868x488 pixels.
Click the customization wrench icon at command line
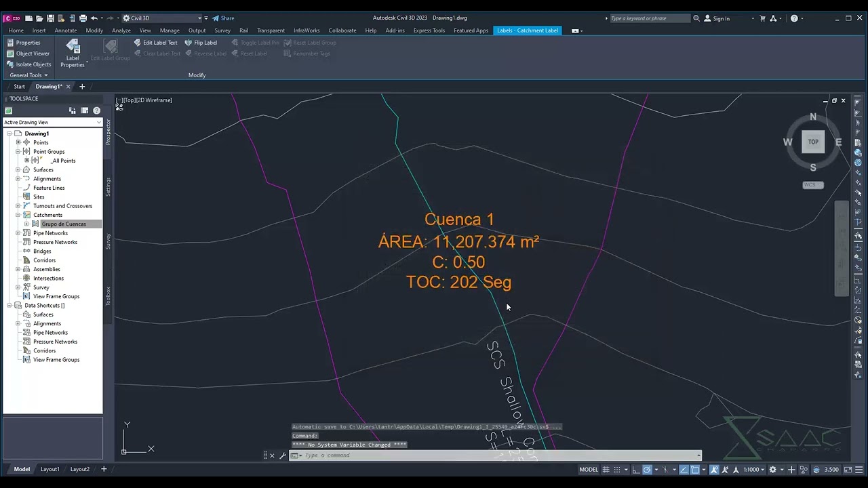coord(282,455)
